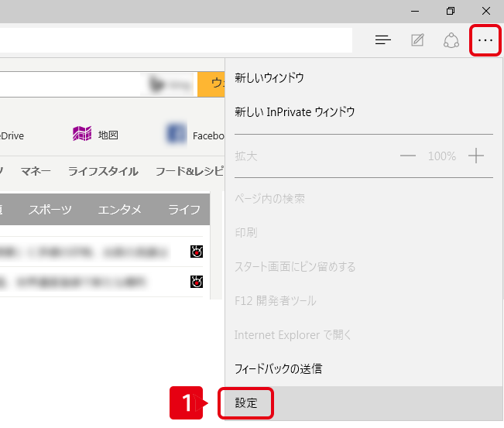Open the second blurred news headline
Viewport: 504px width, 428px height.
pos(73,282)
